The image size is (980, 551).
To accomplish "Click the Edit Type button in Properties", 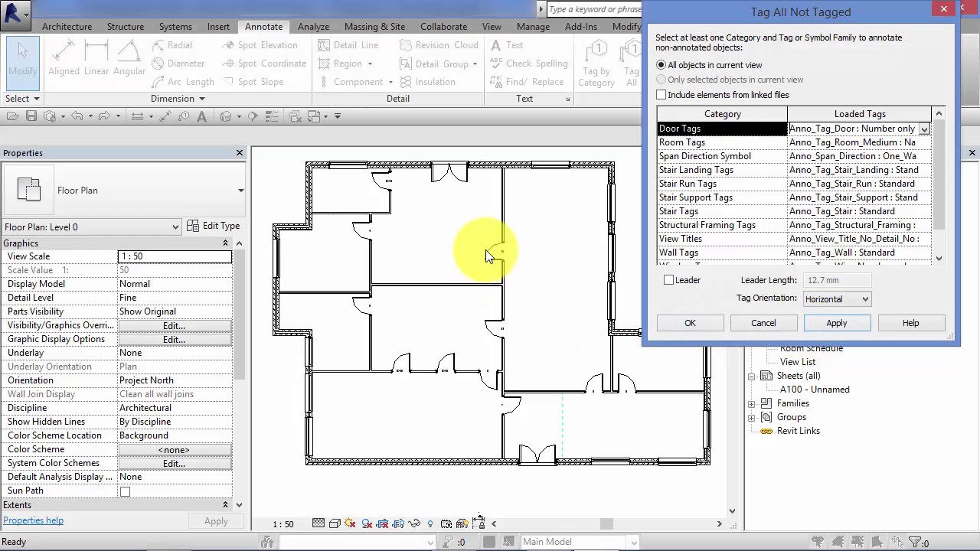I will (x=214, y=227).
